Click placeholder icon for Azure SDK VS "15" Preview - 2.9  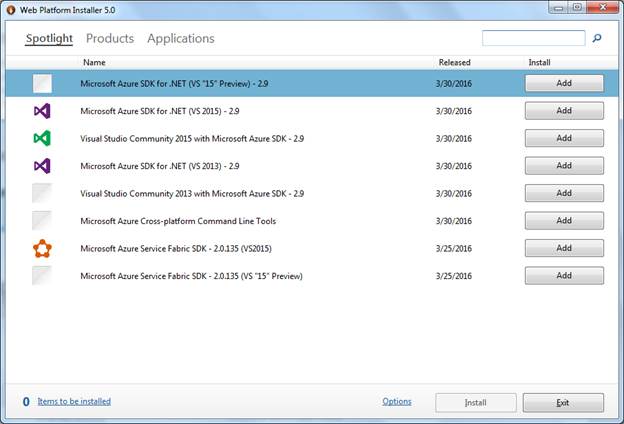point(42,84)
